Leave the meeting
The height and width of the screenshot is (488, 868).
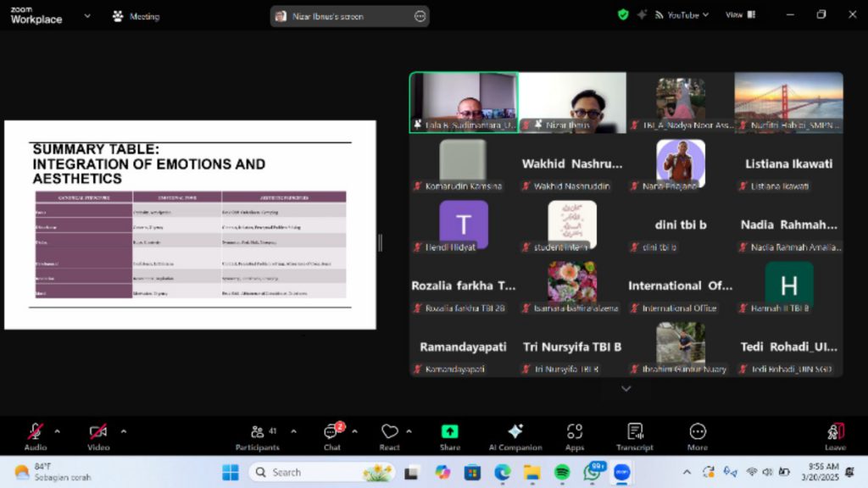pyautogui.click(x=835, y=436)
